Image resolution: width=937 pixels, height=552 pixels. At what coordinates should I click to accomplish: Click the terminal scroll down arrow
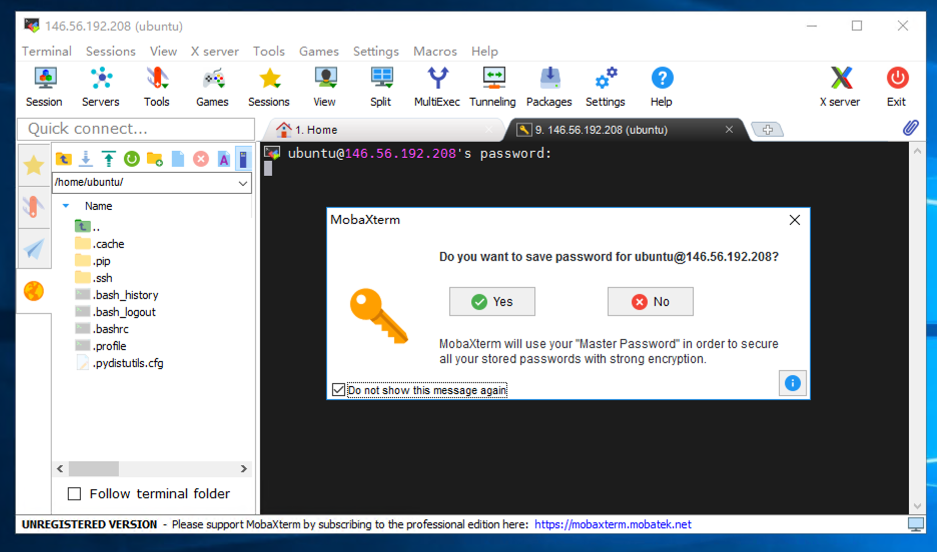coord(917,507)
